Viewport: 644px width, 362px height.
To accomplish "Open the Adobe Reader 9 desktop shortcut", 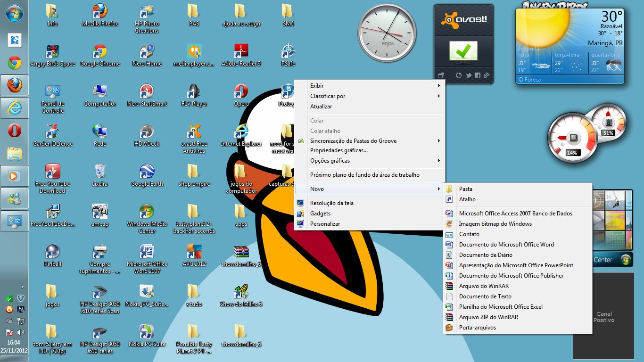I will [x=241, y=55].
